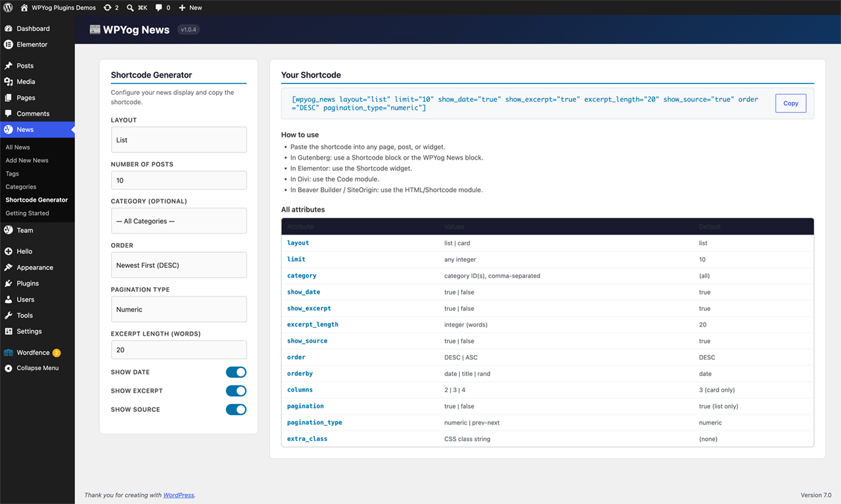The height and width of the screenshot is (504, 841).
Task: Click the Appearance paintbrush icon
Action: [9, 267]
